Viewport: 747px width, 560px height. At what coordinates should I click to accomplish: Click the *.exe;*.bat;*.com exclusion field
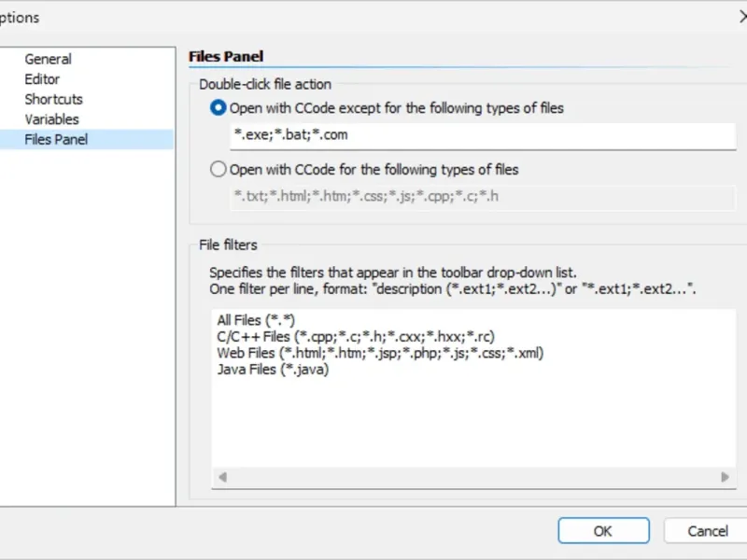point(482,135)
